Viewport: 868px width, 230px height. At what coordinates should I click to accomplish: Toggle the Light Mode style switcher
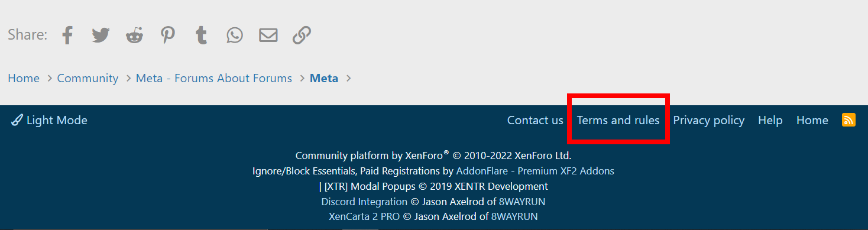49,120
